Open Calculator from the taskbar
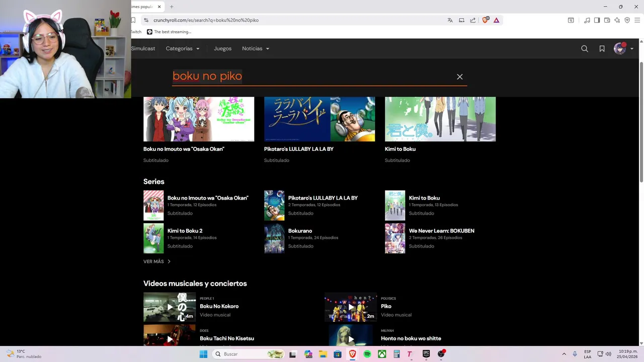The height and width of the screenshot is (362, 644). tap(396, 354)
